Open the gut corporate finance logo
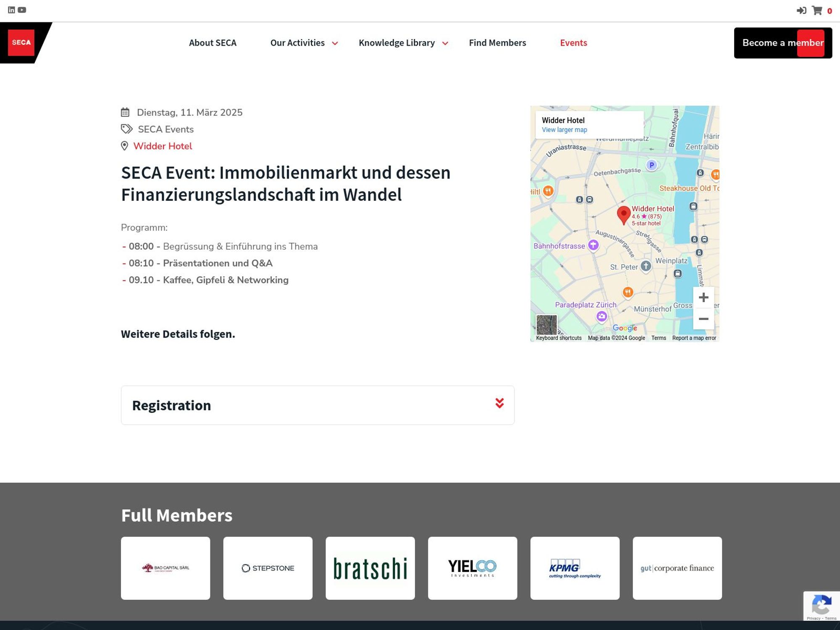Viewport: 840px width, 630px height. [x=677, y=568]
